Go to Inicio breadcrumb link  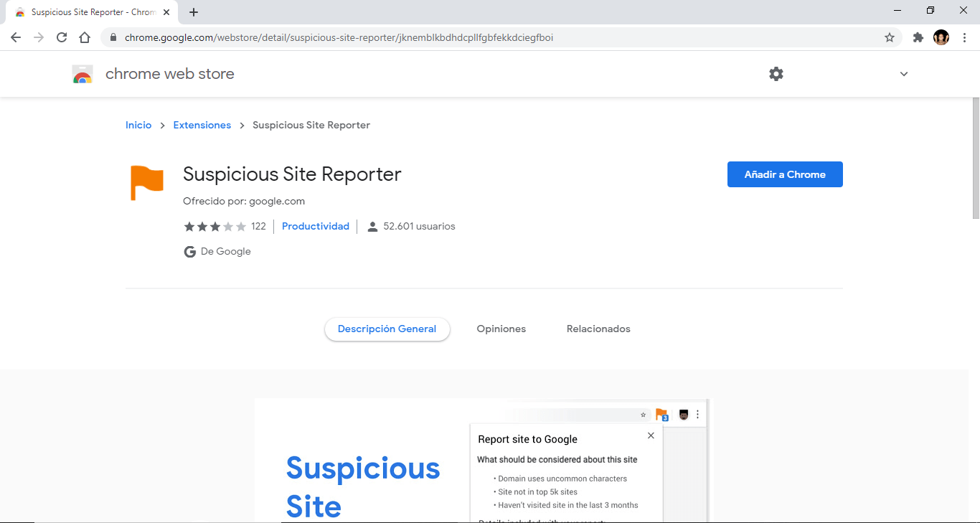(138, 125)
